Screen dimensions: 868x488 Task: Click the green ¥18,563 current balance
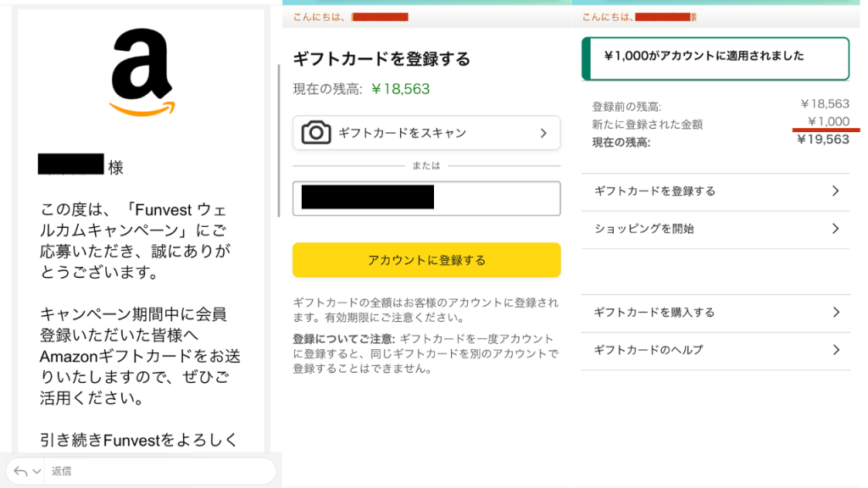pyautogui.click(x=400, y=88)
